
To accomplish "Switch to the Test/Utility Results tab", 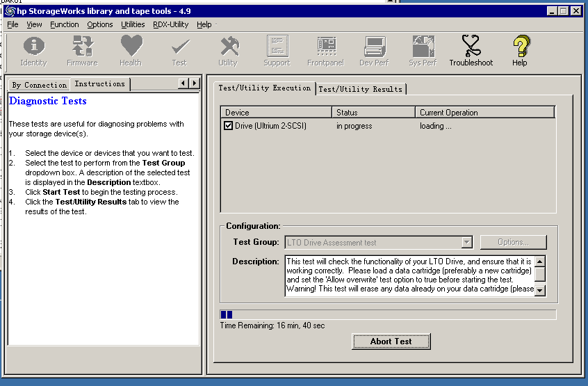I will point(360,89).
